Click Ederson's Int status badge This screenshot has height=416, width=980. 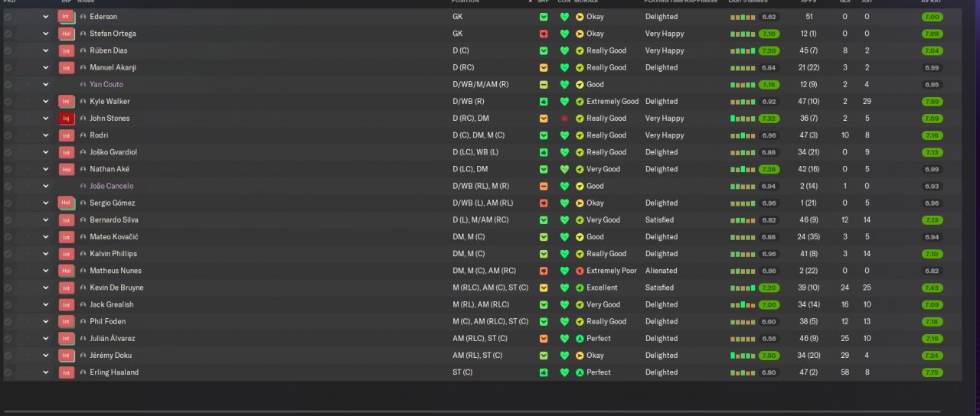66,17
